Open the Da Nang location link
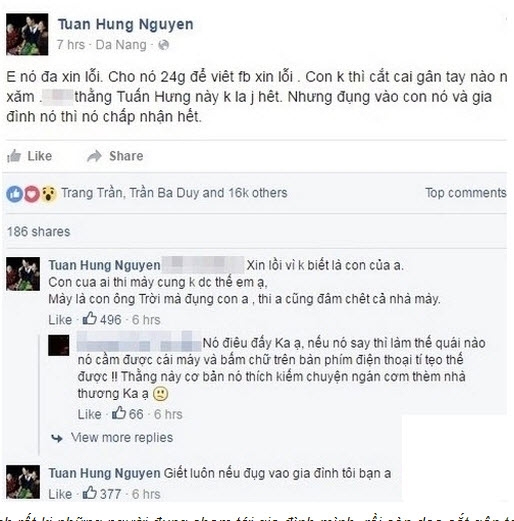 pos(121,45)
